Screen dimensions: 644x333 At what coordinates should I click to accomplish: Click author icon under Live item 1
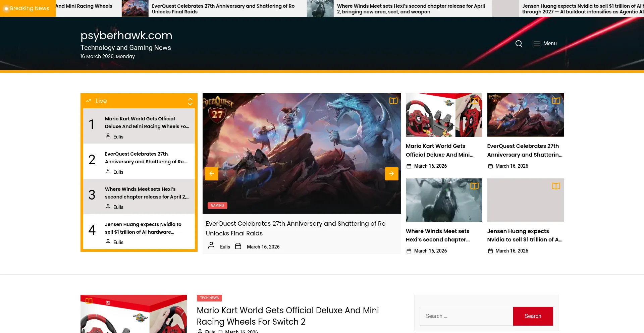[108, 136]
